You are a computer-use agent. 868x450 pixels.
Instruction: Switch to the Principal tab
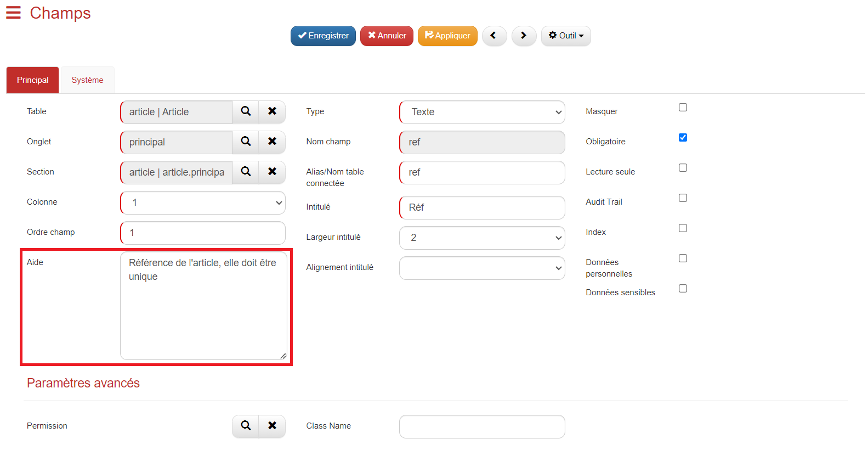[x=32, y=80]
